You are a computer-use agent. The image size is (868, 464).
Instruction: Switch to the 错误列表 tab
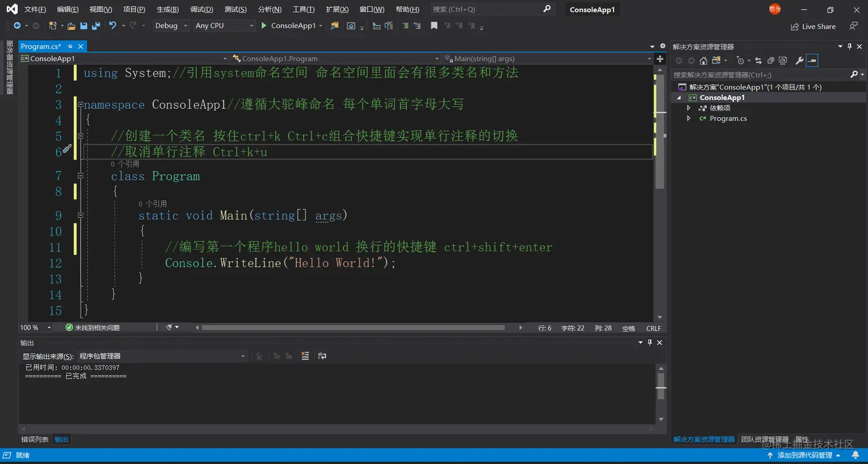point(34,439)
